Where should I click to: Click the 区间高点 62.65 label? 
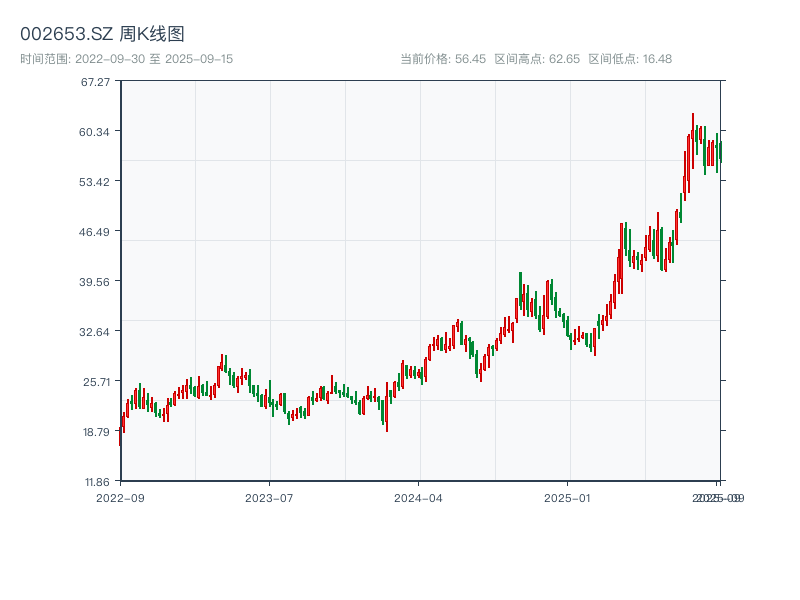tap(537, 59)
